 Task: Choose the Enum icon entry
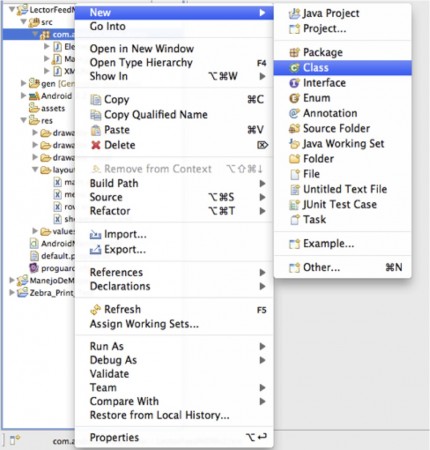coord(294,98)
